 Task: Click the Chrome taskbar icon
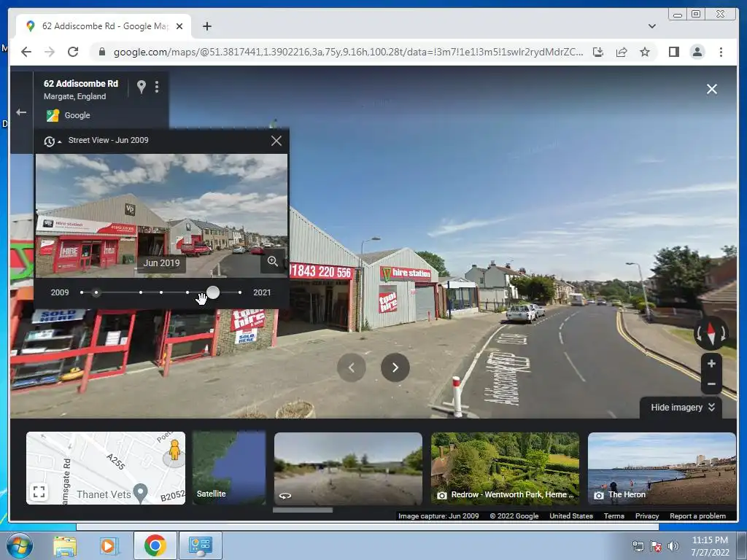point(155,545)
